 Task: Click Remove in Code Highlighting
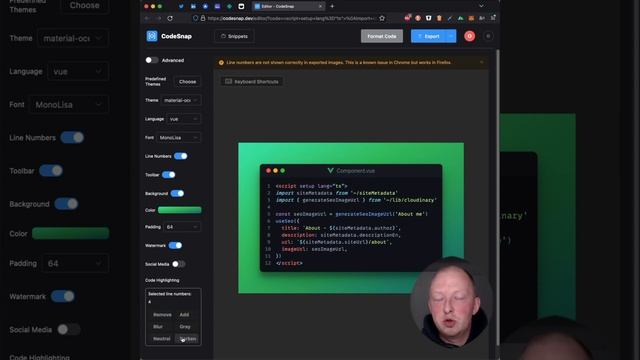(162, 315)
